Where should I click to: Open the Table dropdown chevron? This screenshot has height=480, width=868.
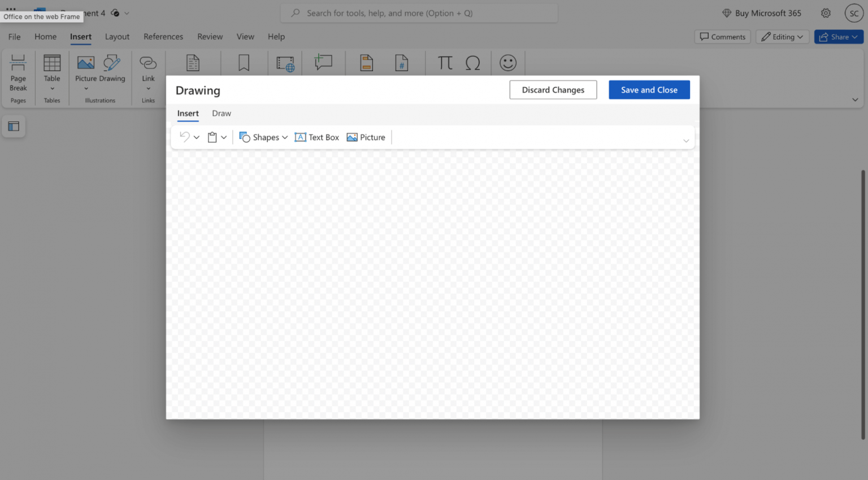(x=51, y=88)
